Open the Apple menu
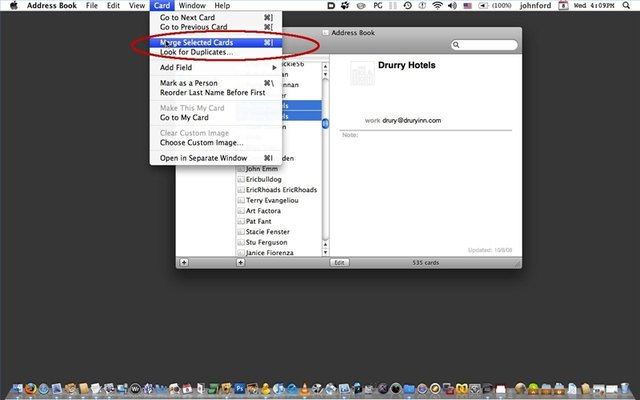This screenshot has width=640, height=400. [13, 5]
